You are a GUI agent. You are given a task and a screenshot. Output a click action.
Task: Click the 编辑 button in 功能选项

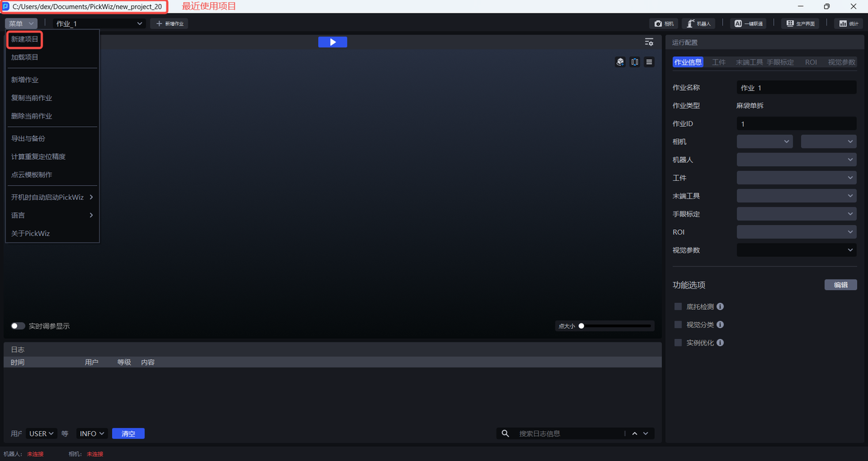pos(840,285)
